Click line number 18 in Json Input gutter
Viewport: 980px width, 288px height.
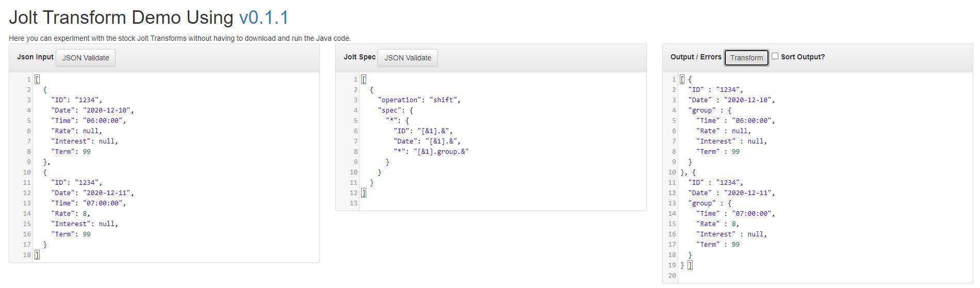coord(27,254)
